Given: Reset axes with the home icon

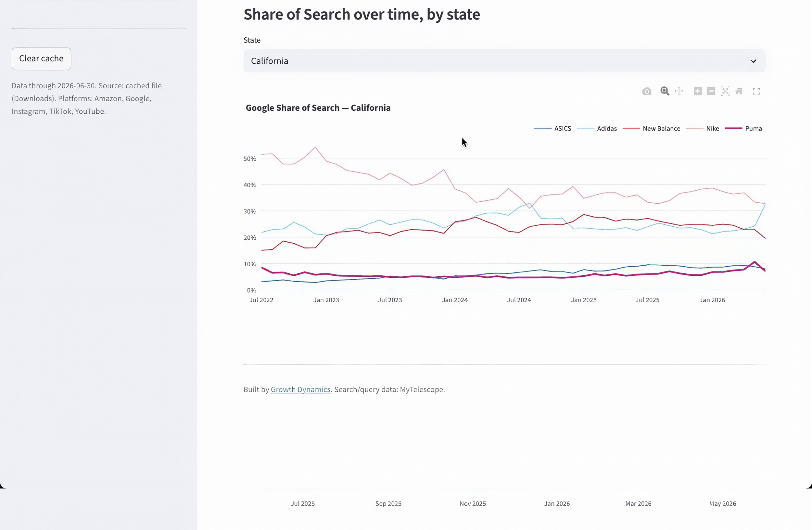Looking at the screenshot, I should click(x=739, y=91).
